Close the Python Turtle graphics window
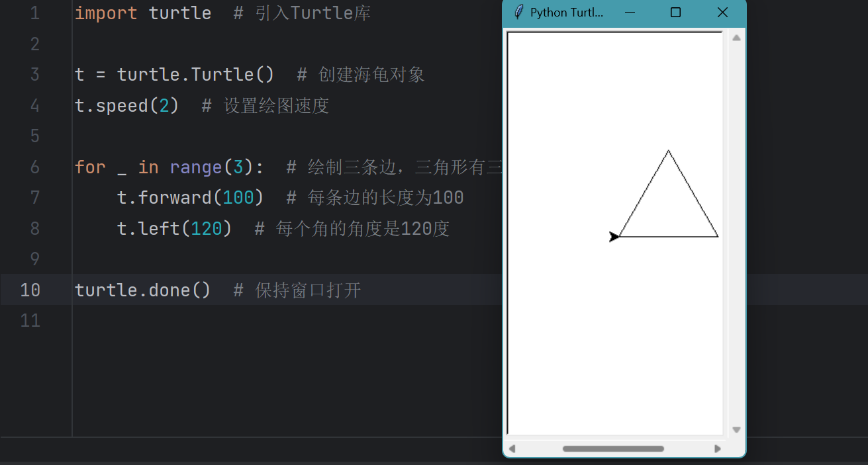This screenshot has width=868, height=465. [722, 13]
